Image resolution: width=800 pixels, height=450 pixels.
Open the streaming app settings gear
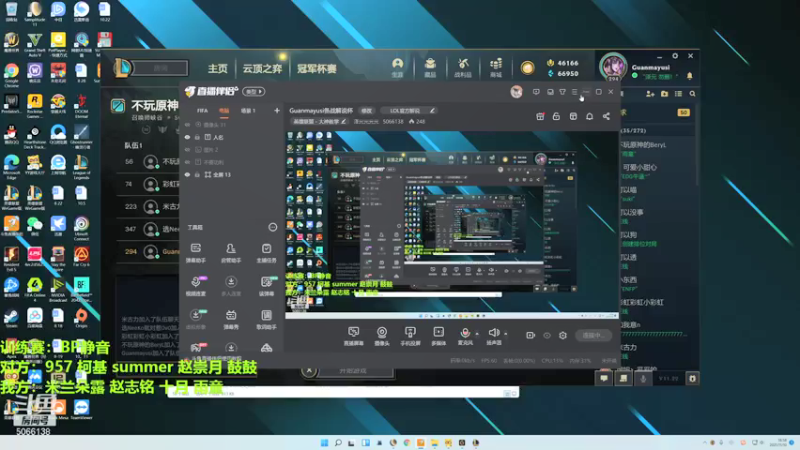[563, 335]
